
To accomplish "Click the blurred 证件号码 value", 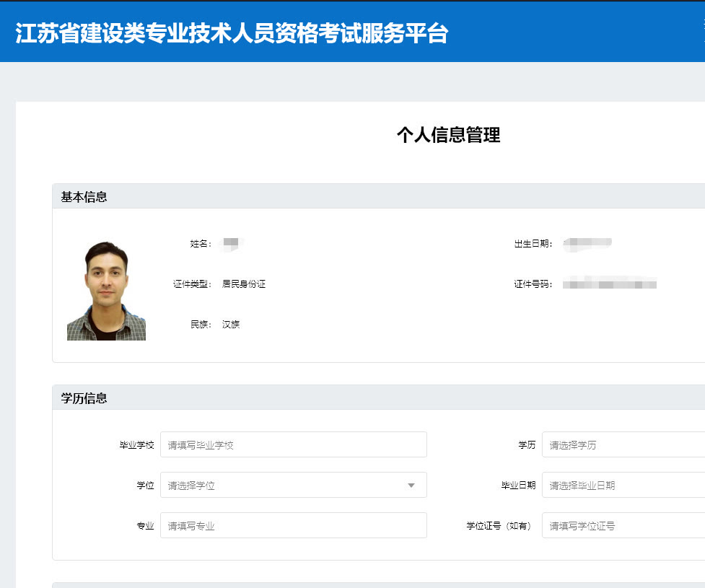I will click(610, 284).
